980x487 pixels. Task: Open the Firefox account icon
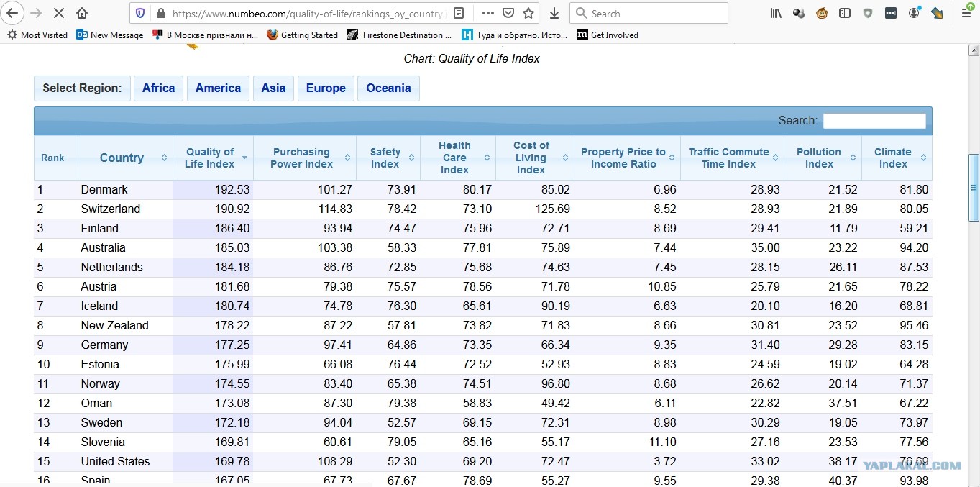click(x=914, y=13)
